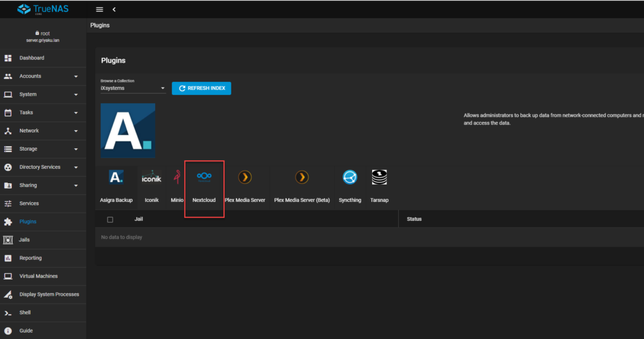
Task: Click the No data to display text
Action: (121, 237)
